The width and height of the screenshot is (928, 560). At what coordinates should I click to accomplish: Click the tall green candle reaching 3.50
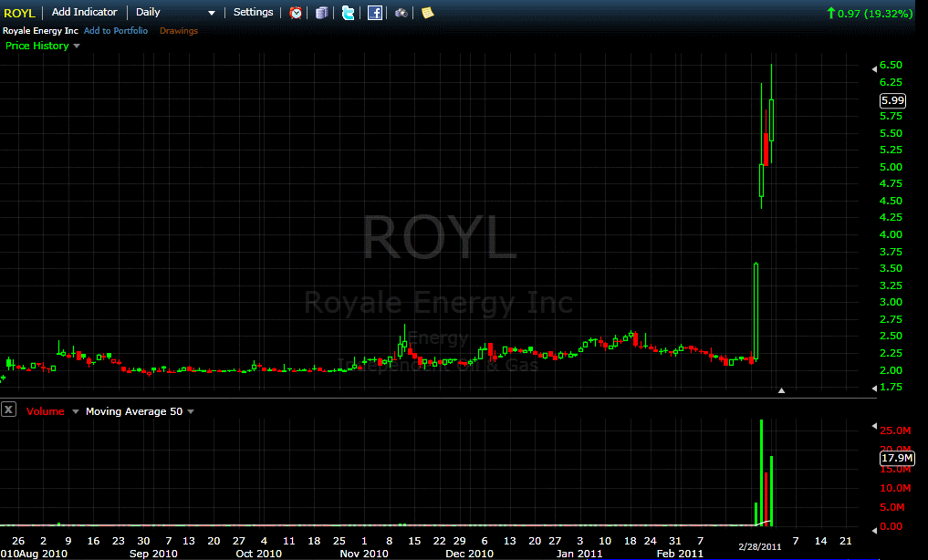click(756, 311)
